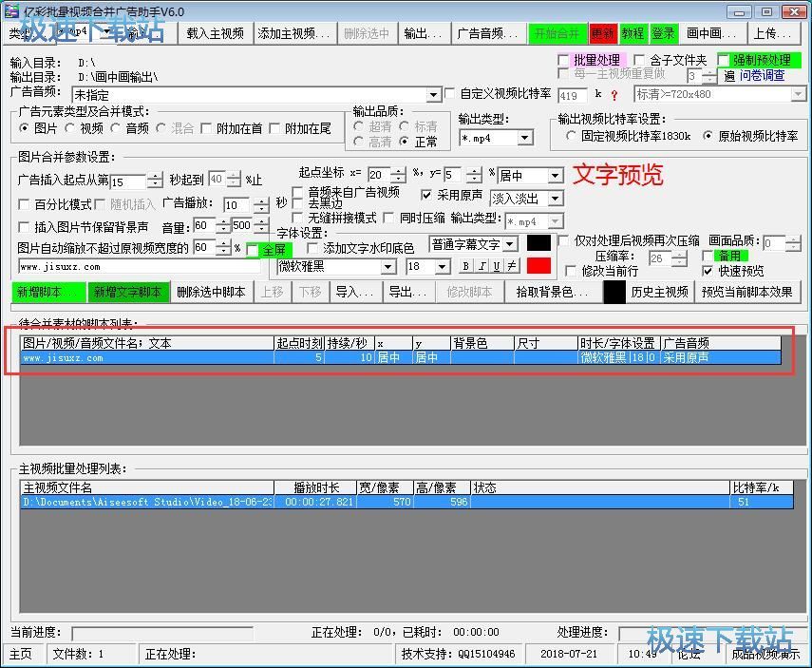Screen dimensions: 812x668
Task: Open 普通字幕文字 subtitle type dropdown
Action: (510, 244)
